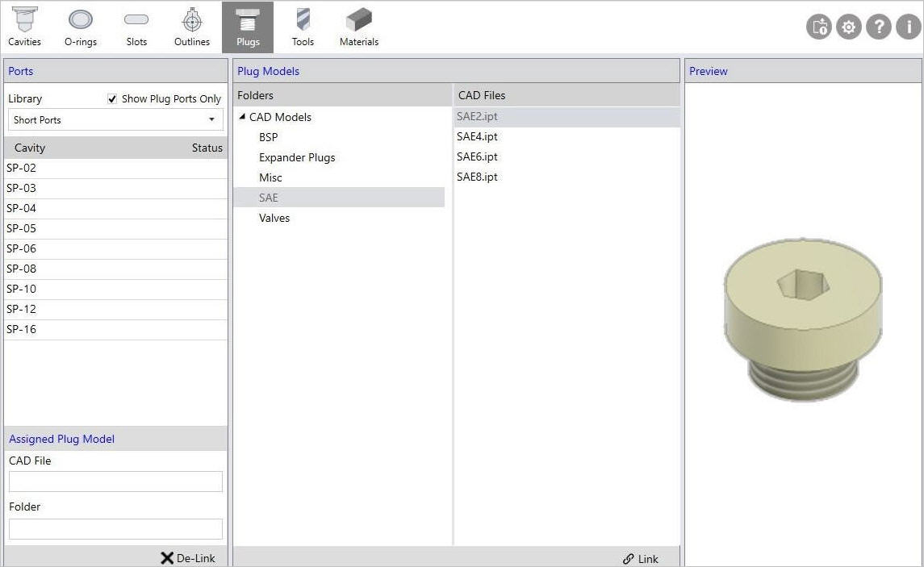The width and height of the screenshot is (924, 567).
Task: Click the info icon
Action: pos(907,27)
